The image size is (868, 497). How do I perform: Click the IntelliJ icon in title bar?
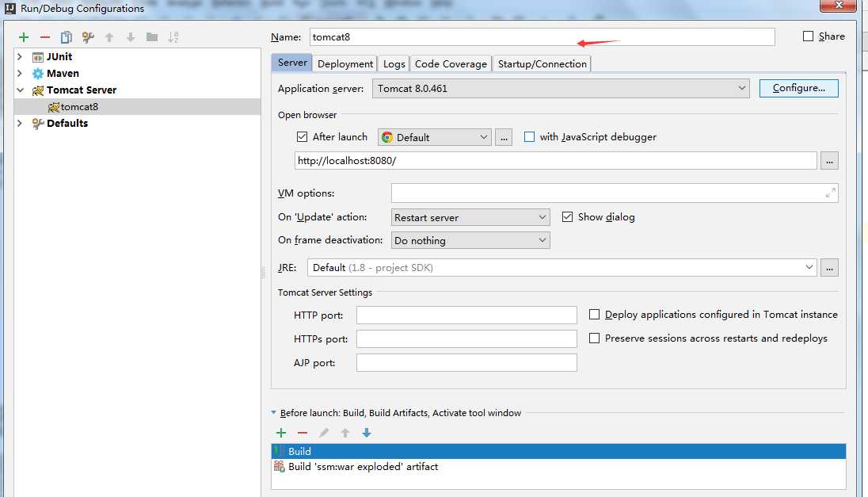10,8
